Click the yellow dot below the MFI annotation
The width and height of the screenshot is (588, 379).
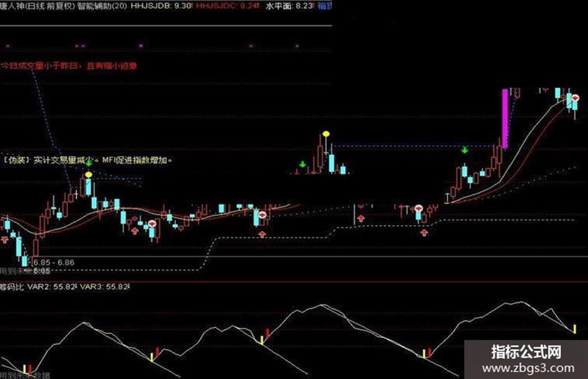tap(88, 175)
